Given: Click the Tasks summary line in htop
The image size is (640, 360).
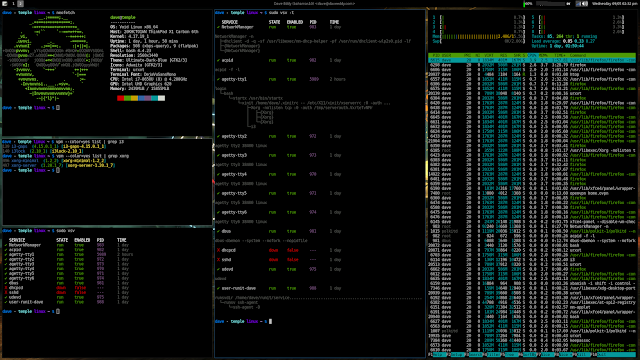Looking at the screenshot, I should point(564,36).
